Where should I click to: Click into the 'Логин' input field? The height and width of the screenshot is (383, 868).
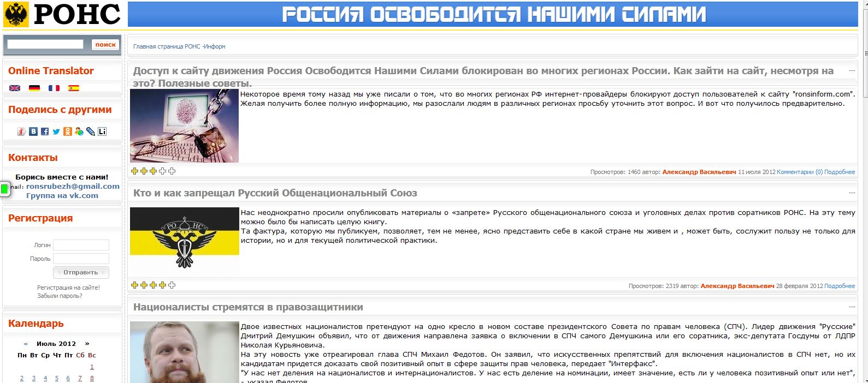click(x=81, y=245)
